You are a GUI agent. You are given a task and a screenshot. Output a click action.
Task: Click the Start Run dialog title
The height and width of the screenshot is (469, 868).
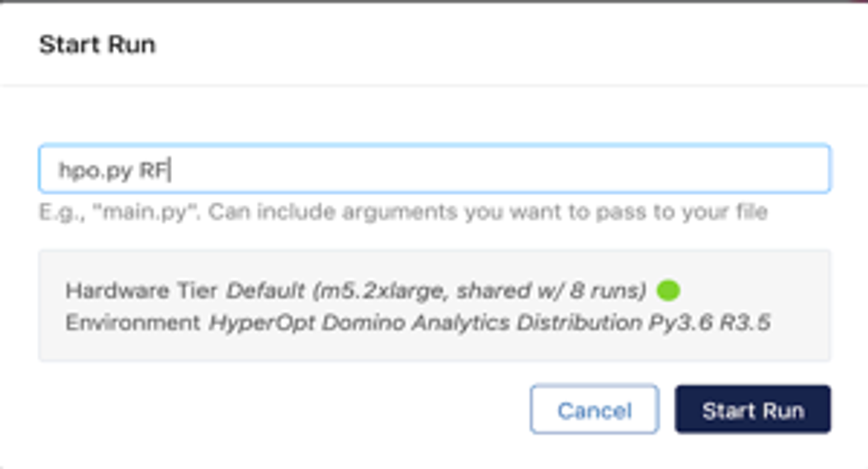97,43
